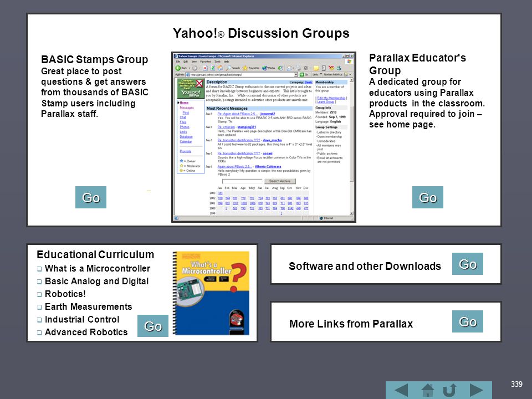Click 'Search Archive' button in embedded screenshot
The width and height of the screenshot is (532, 399).
click(x=280, y=181)
